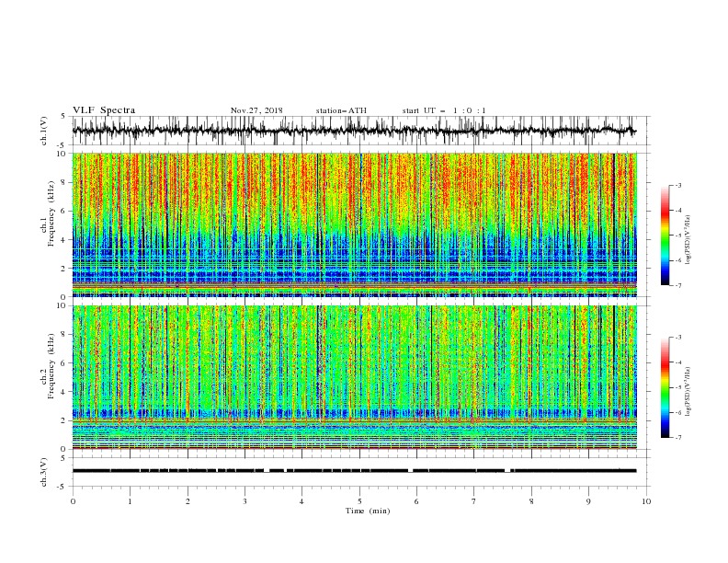Screen dimensions: 728x563
Task: Click the '6' kHz tick on ch.1 frequency axis
Action: click(x=65, y=211)
